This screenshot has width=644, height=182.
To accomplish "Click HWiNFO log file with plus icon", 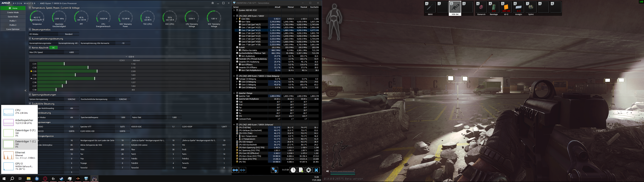I will click(x=301, y=170).
